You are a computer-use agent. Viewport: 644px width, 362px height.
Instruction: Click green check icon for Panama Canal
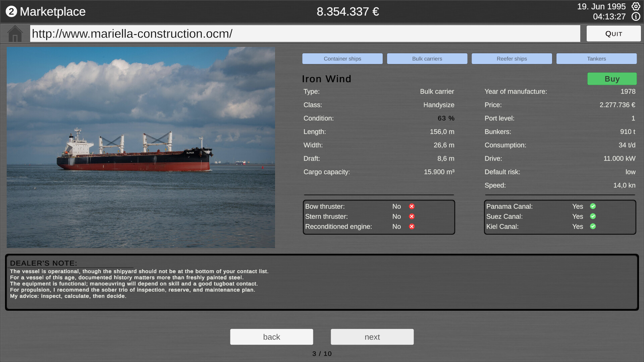(x=593, y=206)
